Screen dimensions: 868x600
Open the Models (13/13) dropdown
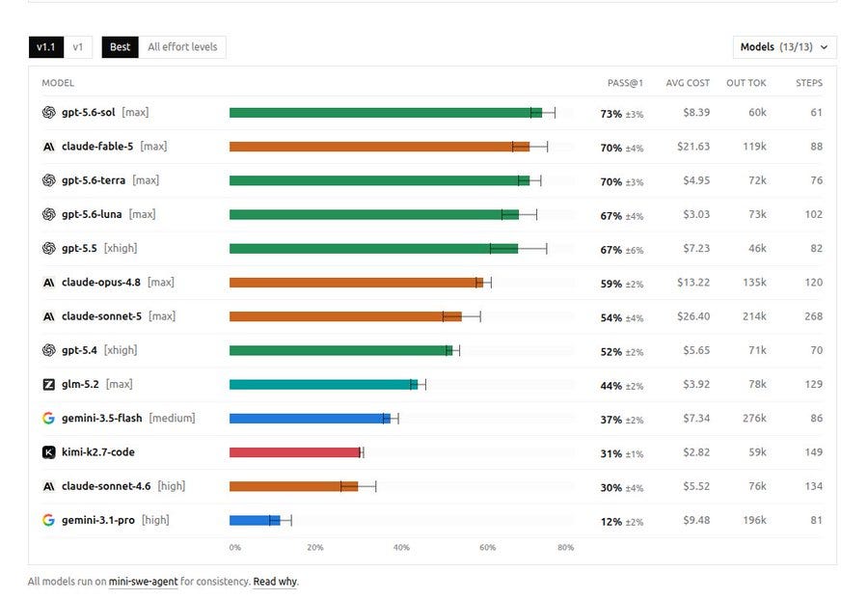[x=784, y=47]
